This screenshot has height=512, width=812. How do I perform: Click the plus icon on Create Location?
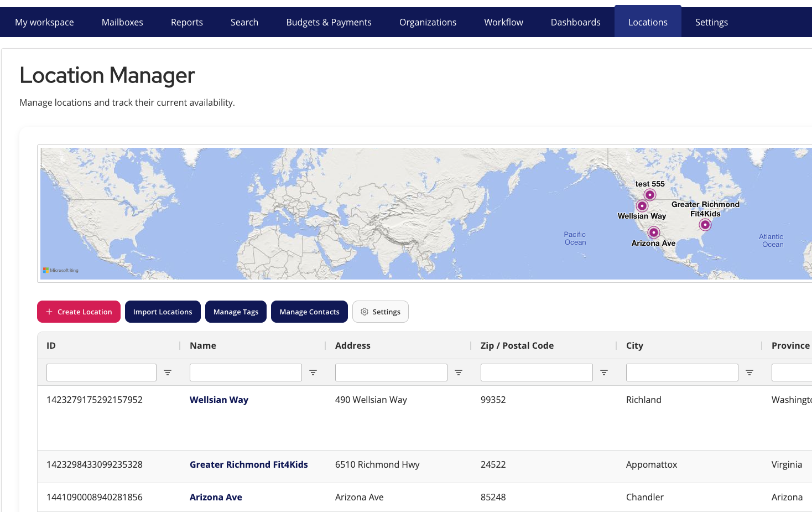coord(49,312)
